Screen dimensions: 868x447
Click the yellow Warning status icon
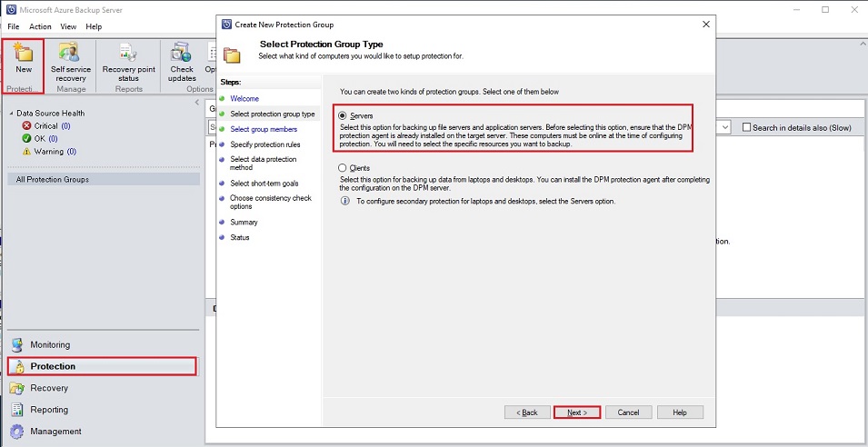click(26, 152)
